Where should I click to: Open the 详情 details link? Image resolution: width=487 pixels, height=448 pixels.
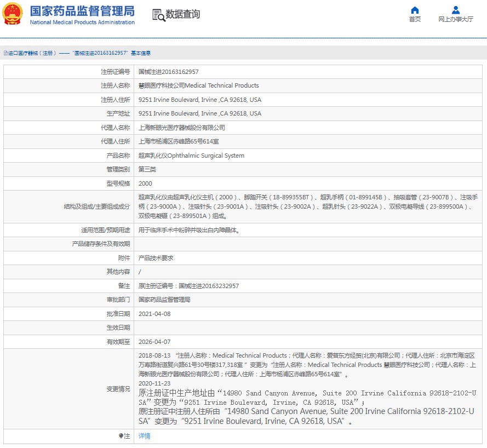coord(145,436)
